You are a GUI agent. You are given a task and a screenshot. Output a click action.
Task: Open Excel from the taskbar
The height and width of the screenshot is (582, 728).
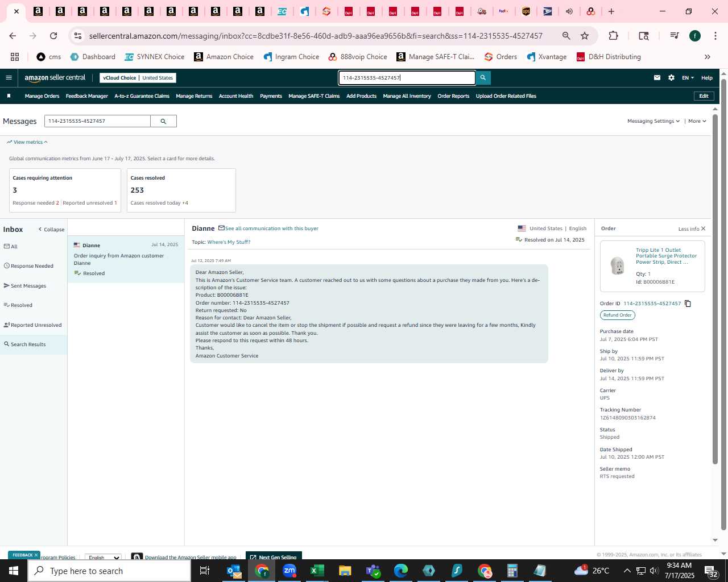click(317, 571)
